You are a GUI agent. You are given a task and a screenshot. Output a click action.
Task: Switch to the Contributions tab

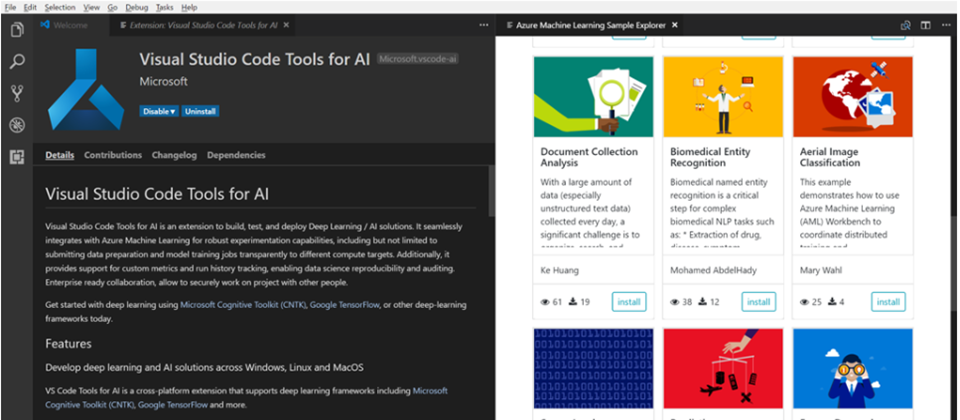(x=113, y=155)
